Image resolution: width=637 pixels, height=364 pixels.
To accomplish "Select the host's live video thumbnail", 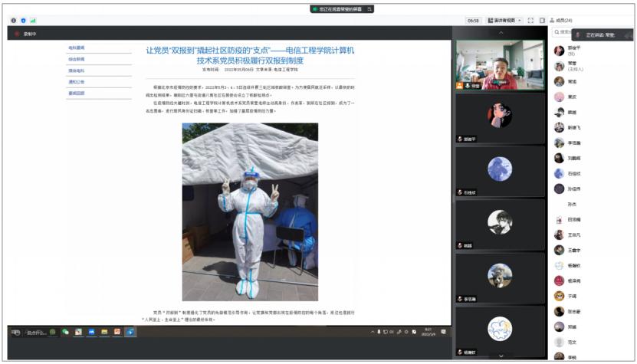I will pyautogui.click(x=500, y=65).
